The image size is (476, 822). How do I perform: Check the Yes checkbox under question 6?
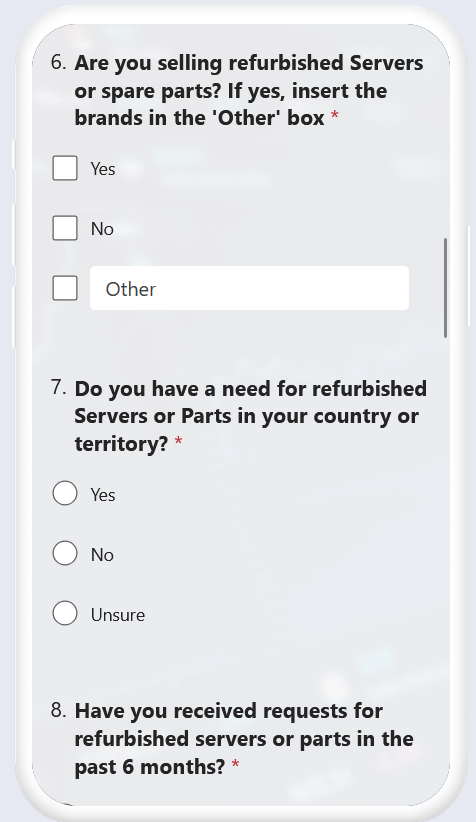tap(65, 168)
